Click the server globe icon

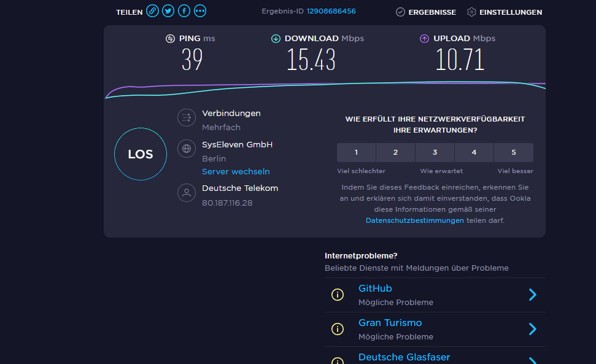(187, 149)
